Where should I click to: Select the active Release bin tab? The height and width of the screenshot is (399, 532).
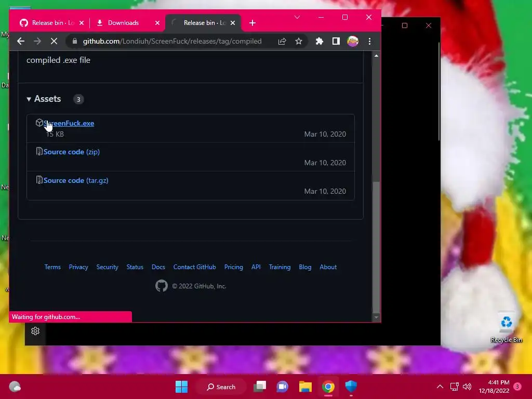click(x=204, y=23)
